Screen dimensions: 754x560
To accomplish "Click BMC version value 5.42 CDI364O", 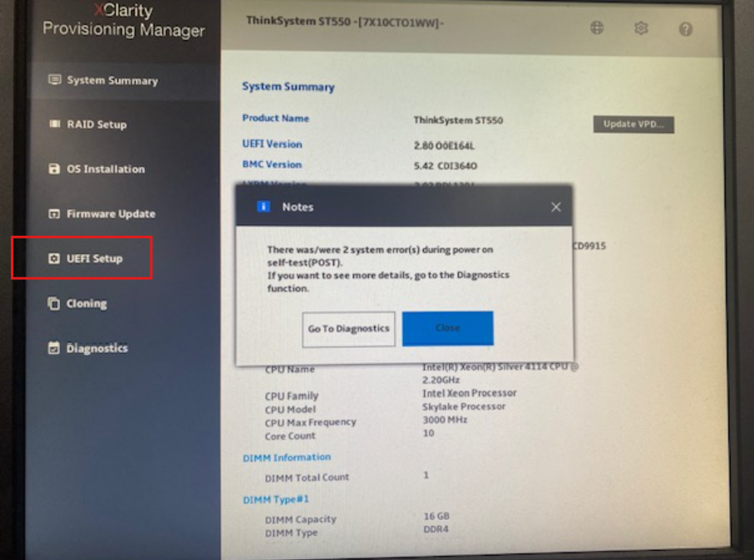I will click(446, 166).
